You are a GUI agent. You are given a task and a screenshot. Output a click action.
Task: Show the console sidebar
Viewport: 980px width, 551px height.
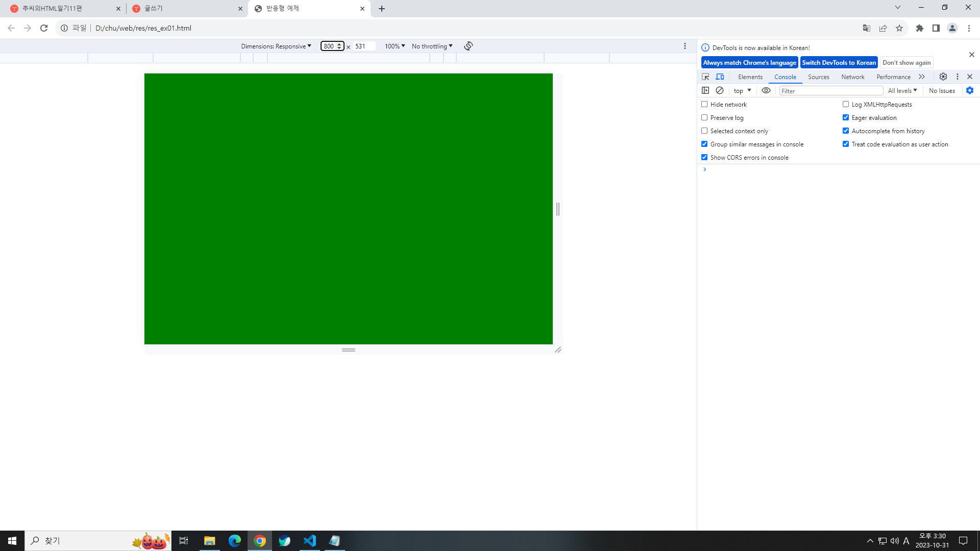point(705,90)
